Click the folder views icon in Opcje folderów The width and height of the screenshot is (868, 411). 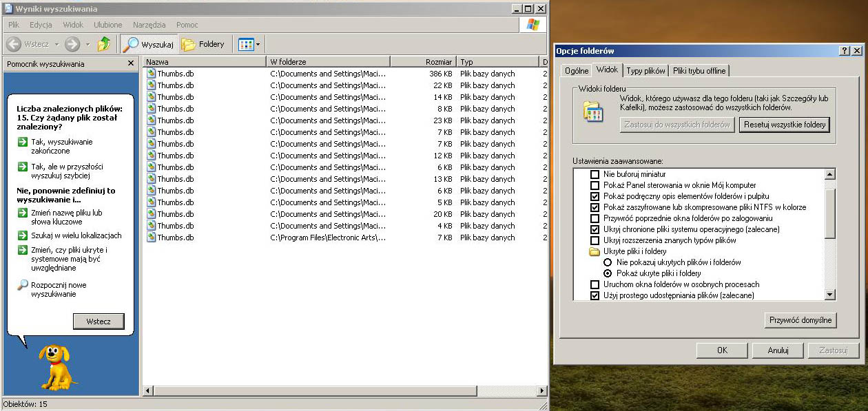592,112
